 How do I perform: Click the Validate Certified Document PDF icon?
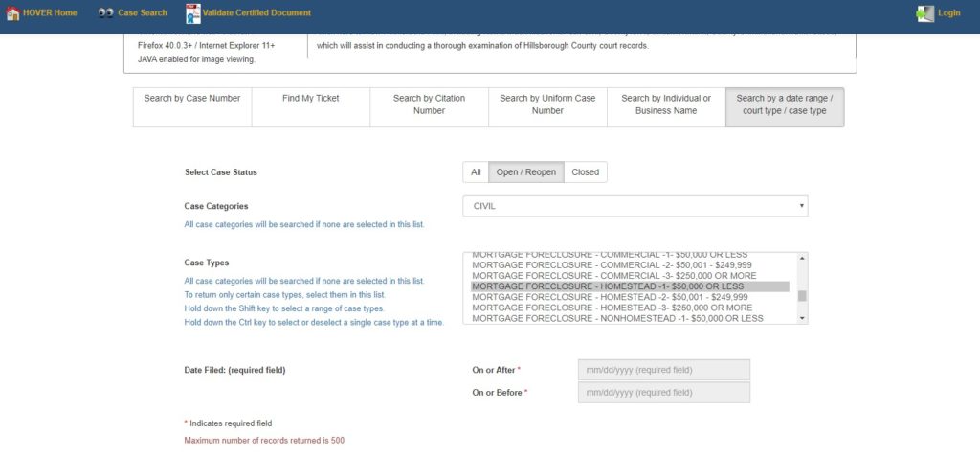tap(193, 13)
